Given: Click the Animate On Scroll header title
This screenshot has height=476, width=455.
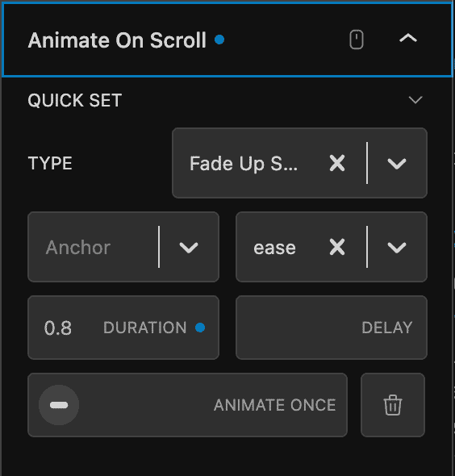Looking at the screenshot, I should (x=117, y=40).
